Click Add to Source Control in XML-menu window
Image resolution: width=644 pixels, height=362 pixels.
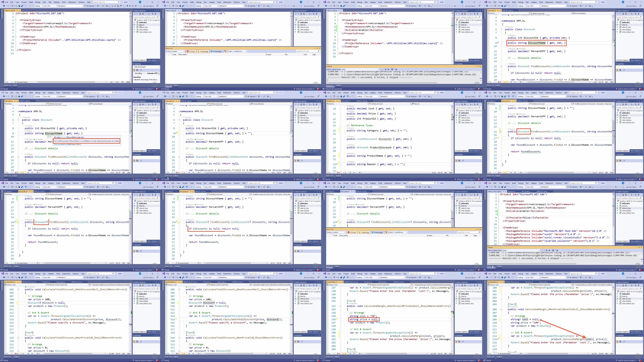pos(143,89)
